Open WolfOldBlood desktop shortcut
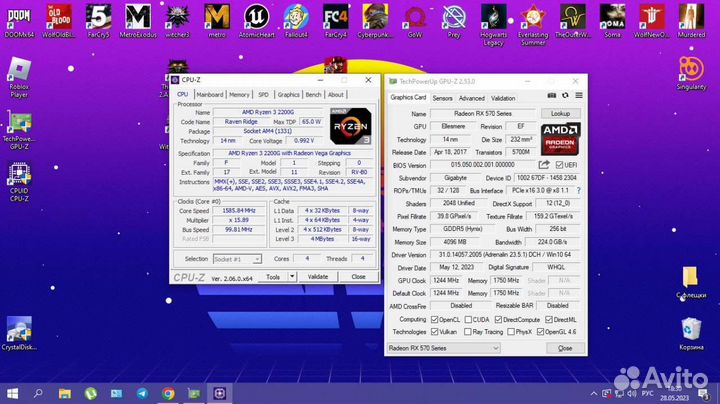 coord(59,21)
